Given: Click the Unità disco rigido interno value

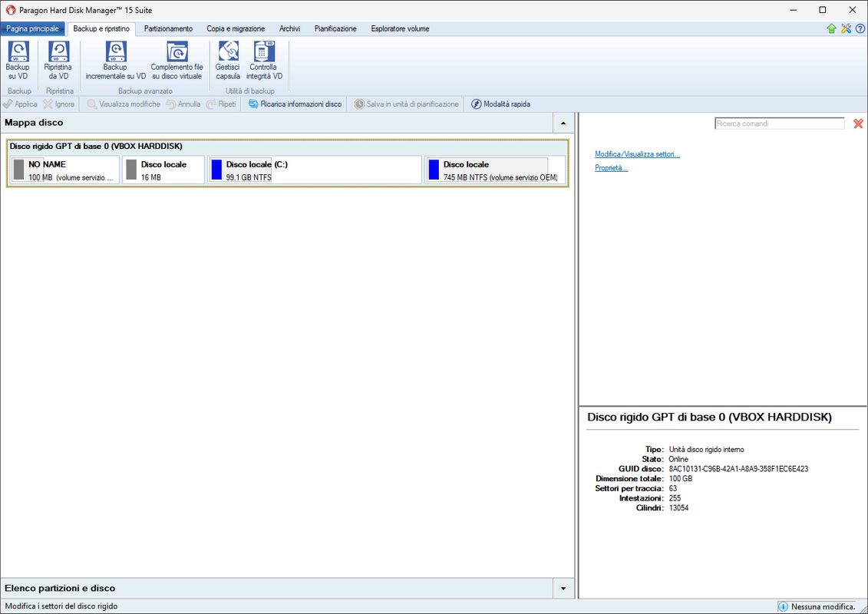Looking at the screenshot, I should tap(706, 450).
